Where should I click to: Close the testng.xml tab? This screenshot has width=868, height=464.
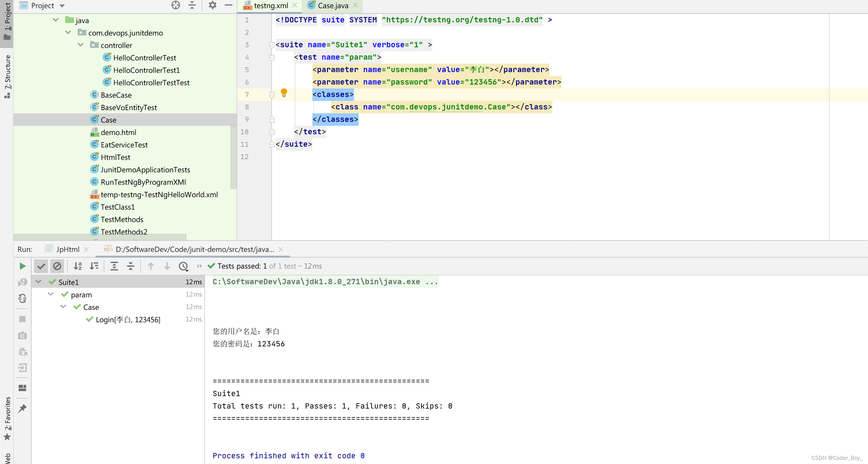(295, 5)
